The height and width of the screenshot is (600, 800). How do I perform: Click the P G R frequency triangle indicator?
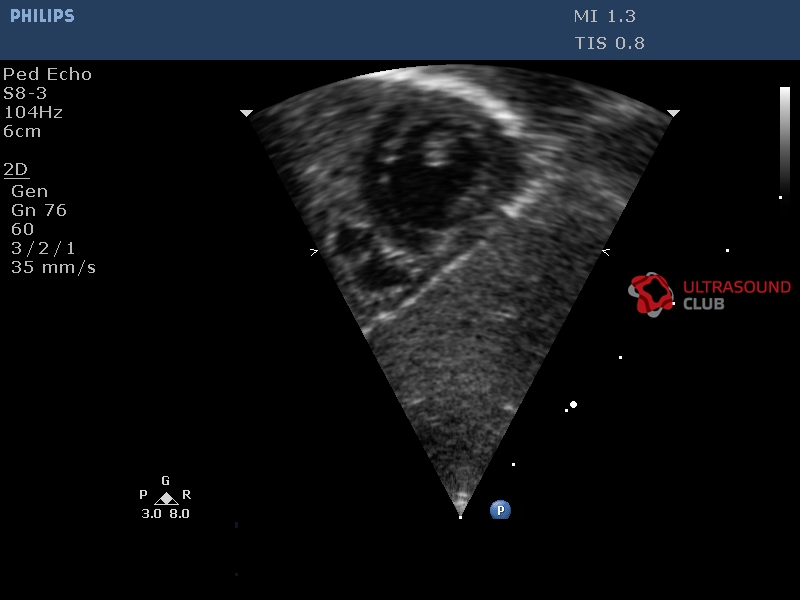166,498
